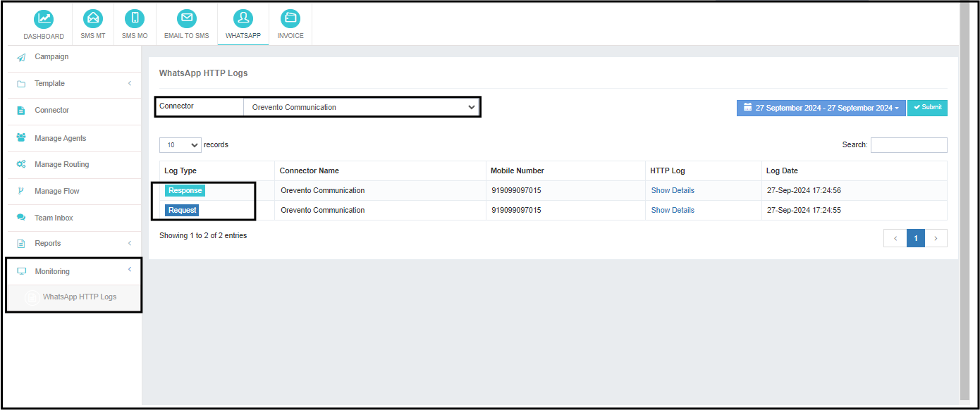Expand the Reports sidebar section

click(48, 244)
